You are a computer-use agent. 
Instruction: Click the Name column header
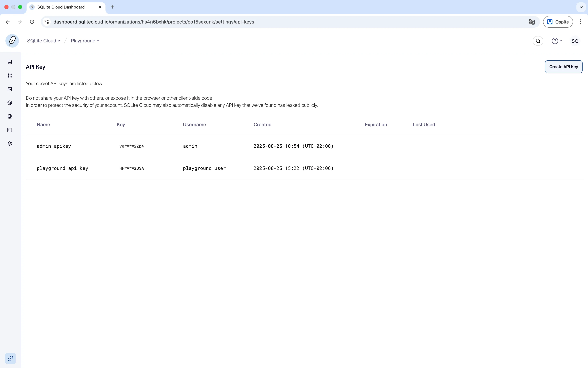[43, 125]
